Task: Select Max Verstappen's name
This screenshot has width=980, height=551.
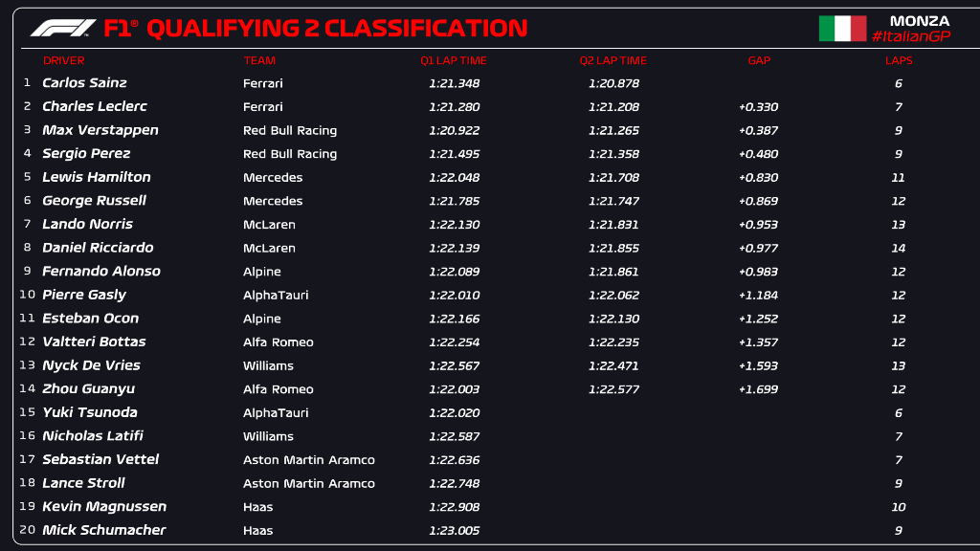Action: pos(100,130)
